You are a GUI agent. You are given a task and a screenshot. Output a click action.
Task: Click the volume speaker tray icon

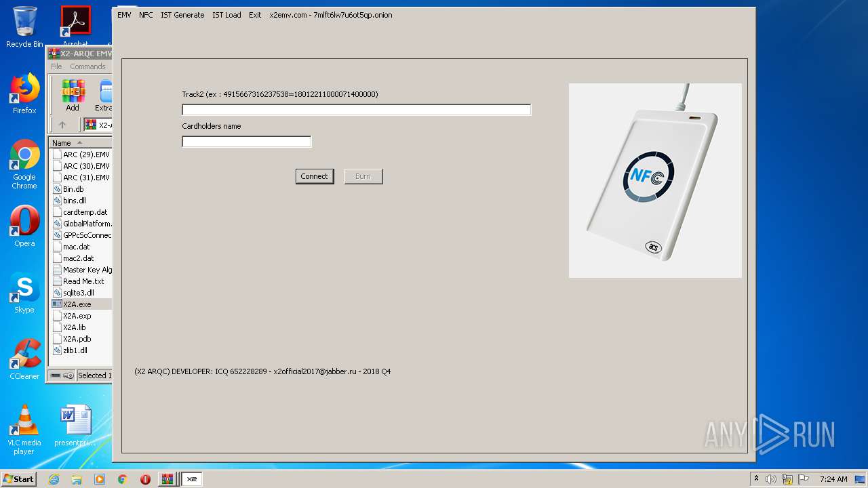pos(770,479)
